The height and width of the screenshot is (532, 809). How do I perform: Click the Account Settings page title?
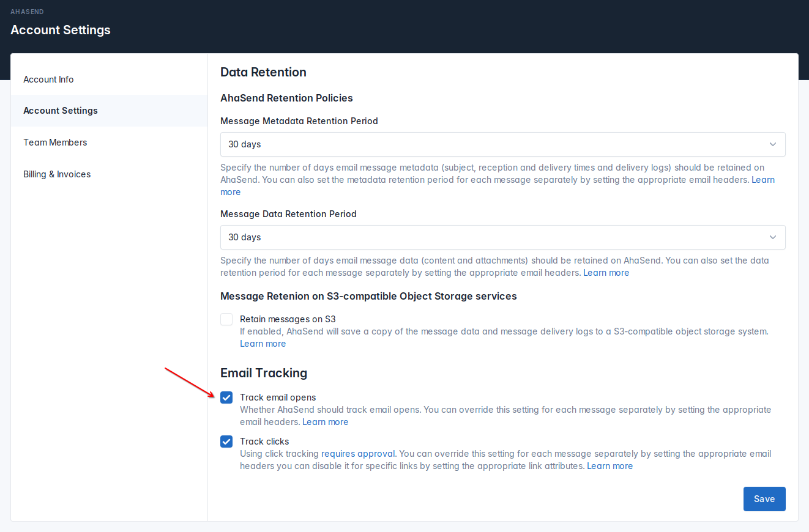coord(61,29)
